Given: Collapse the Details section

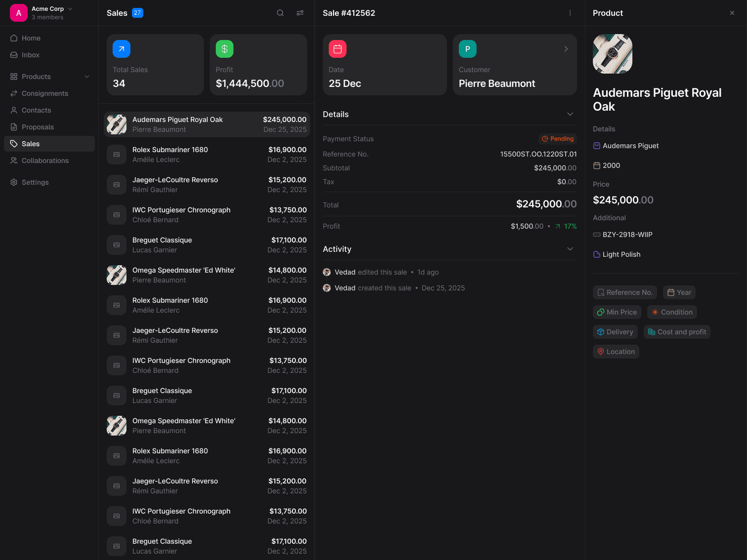Looking at the screenshot, I should point(570,114).
